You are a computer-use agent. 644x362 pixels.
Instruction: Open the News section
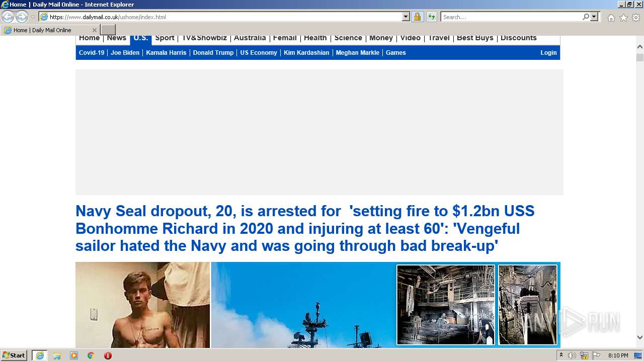pyautogui.click(x=117, y=38)
